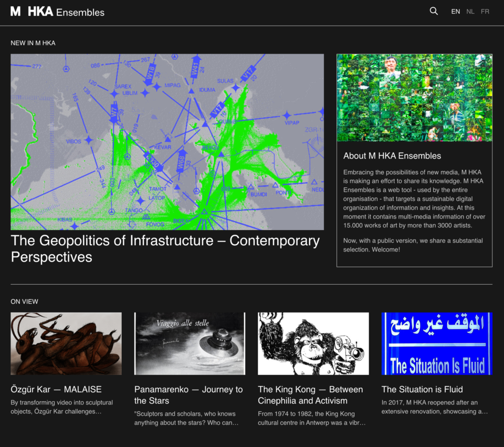Switch language to NL
504x447 pixels.
[x=470, y=12]
